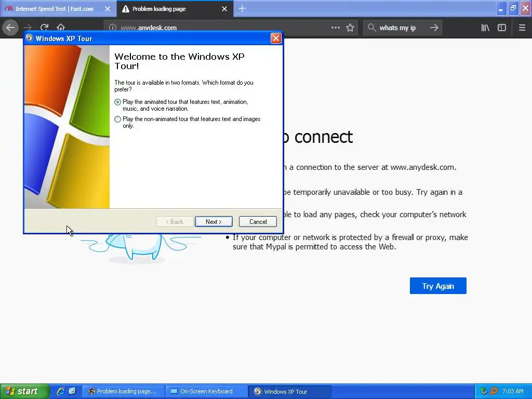
Task: Open the hamburger application menu
Action: coord(522,28)
